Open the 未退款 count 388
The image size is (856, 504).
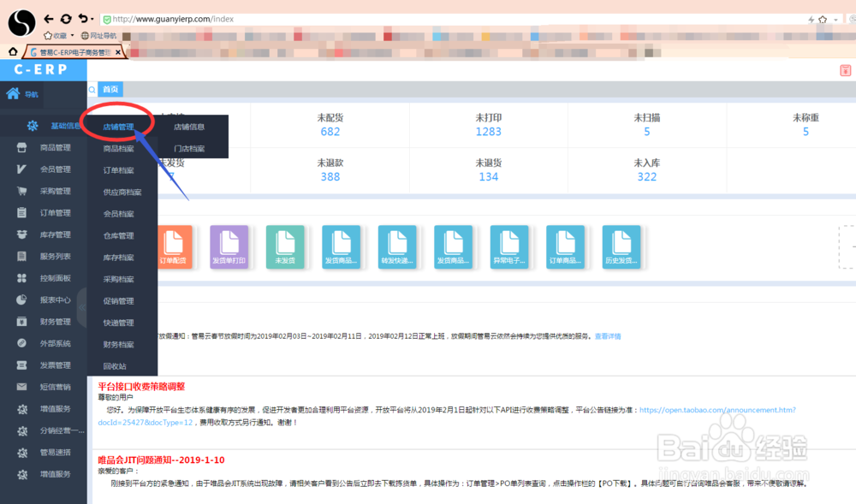[330, 177]
